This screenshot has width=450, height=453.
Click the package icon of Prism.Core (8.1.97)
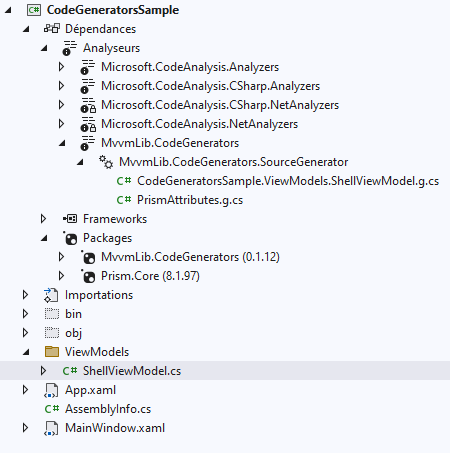88,276
